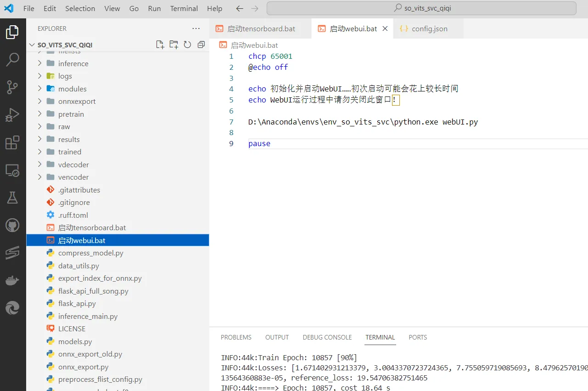Expand the modules folder
588x391 pixels.
coord(118,89)
